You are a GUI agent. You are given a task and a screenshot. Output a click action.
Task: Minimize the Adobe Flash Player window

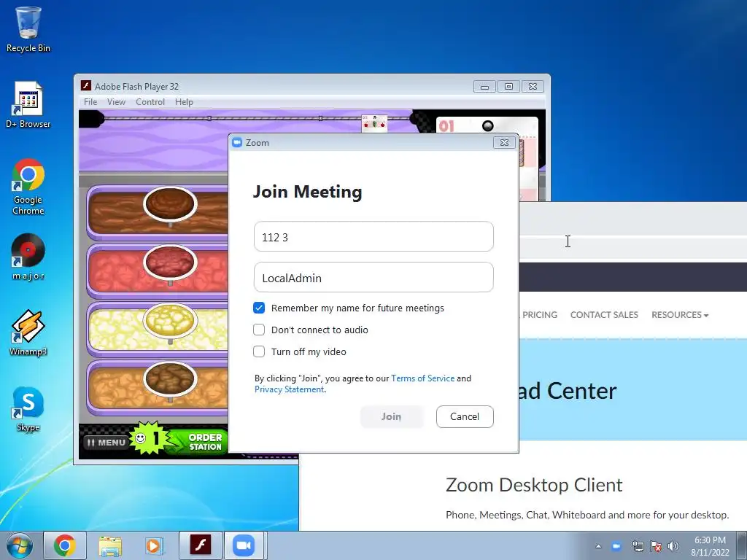(x=484, y=87)
